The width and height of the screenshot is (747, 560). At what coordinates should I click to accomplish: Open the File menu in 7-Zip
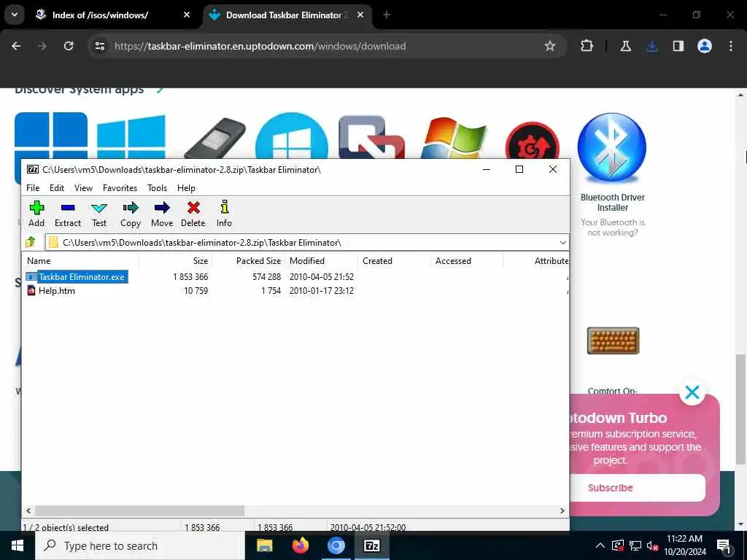(x=33, y=188)
